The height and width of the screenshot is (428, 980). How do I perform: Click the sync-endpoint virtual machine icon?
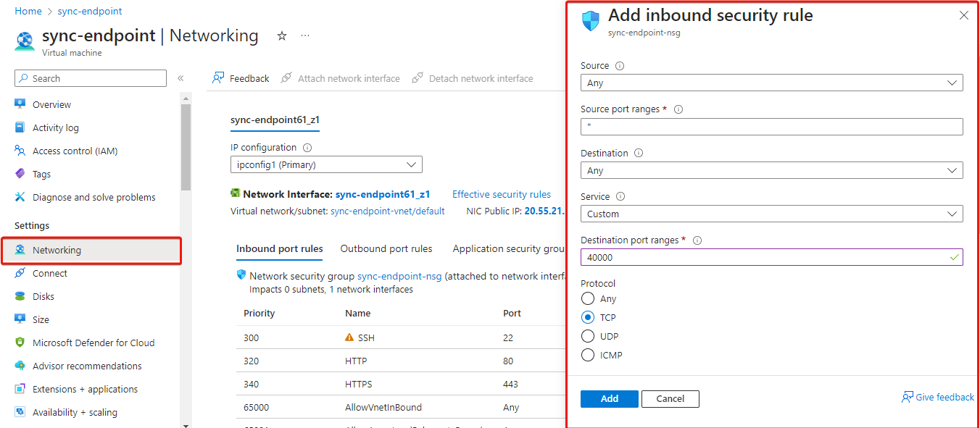click(25, 41)
